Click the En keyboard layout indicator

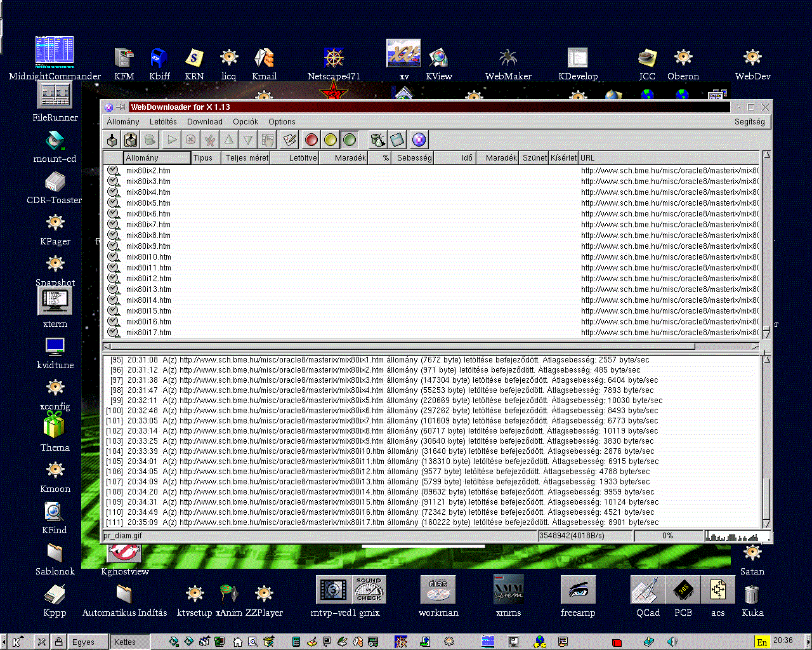tap(762, 642)
